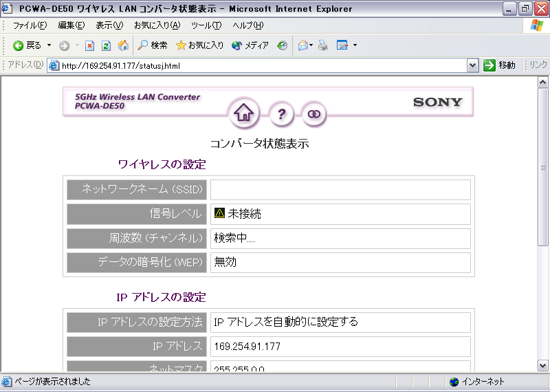
Task: Click the 検索中... channel value
Action: pyautogui.click(x=234, y=238)
